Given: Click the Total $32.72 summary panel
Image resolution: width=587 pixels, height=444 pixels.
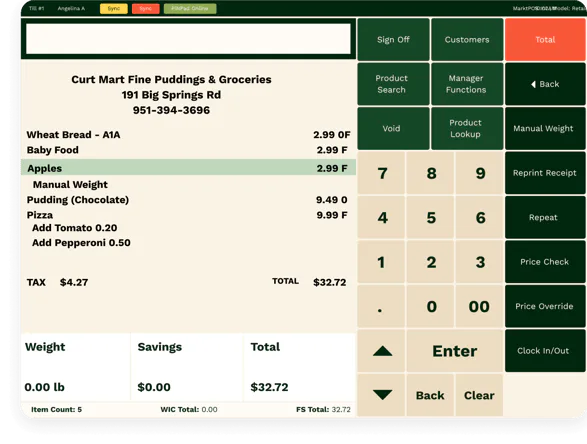Looking at the screenshot, I should pyautogui.click(x=299, y=367).
